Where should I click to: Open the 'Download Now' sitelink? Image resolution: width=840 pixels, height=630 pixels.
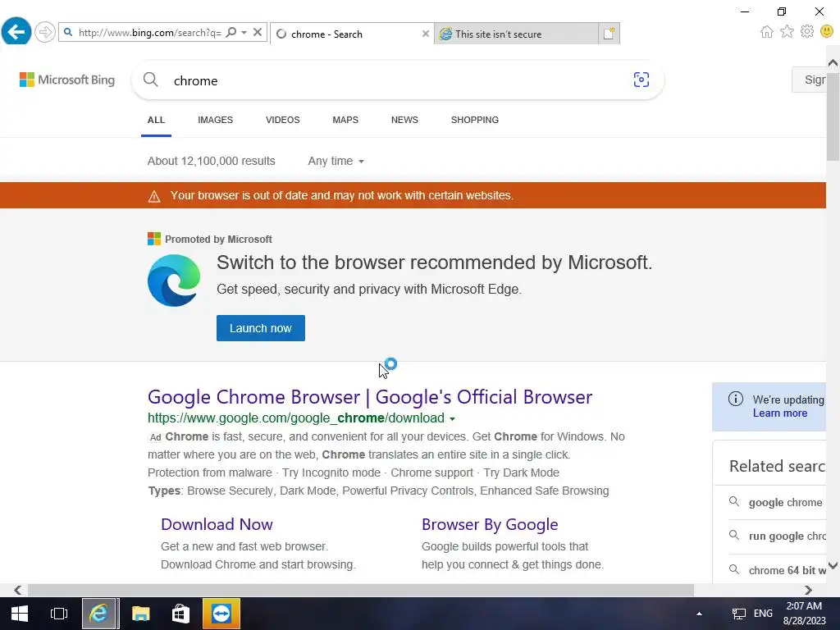[217, 524]
